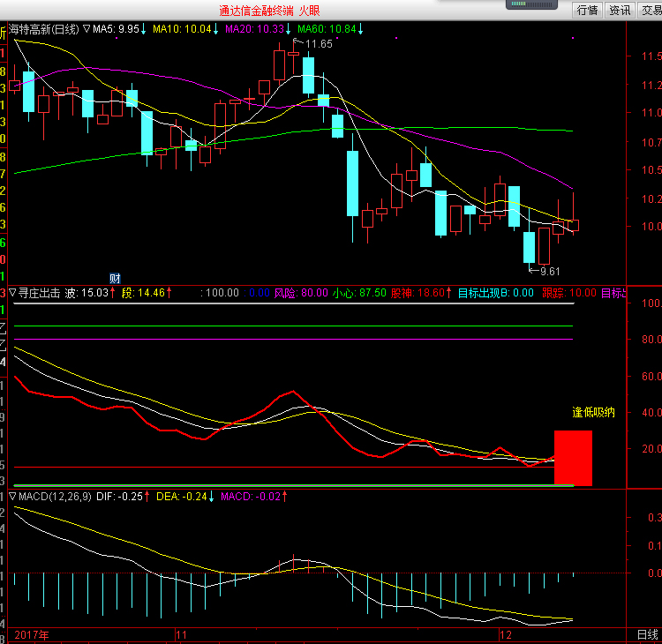
Task: Click the green signal indicator in title bar
Action: (532, 5)
